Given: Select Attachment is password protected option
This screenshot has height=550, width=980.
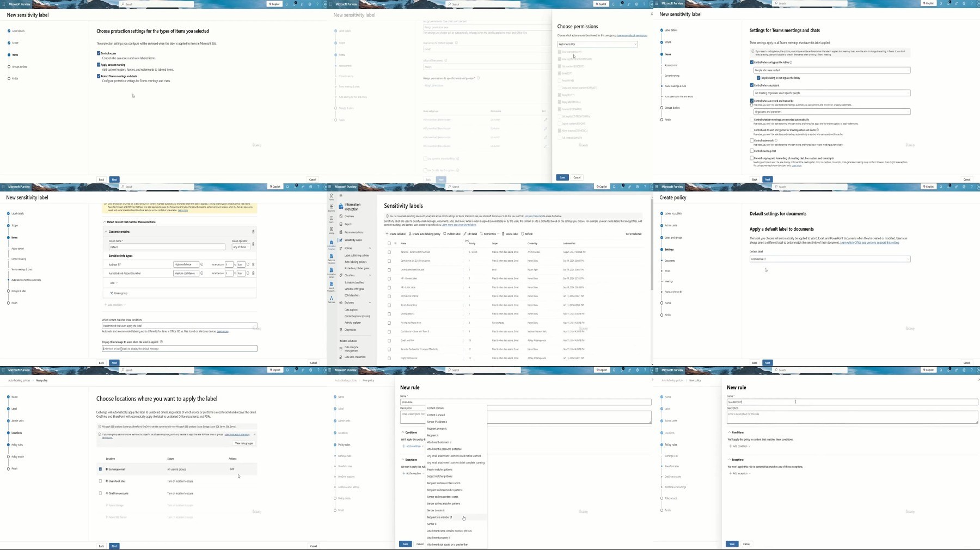Looking at the screenshot, I should pos(444,449).
